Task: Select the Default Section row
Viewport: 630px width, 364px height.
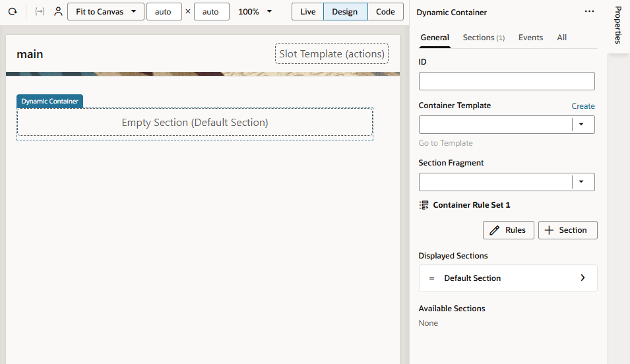Action: [x=508, y=278]
